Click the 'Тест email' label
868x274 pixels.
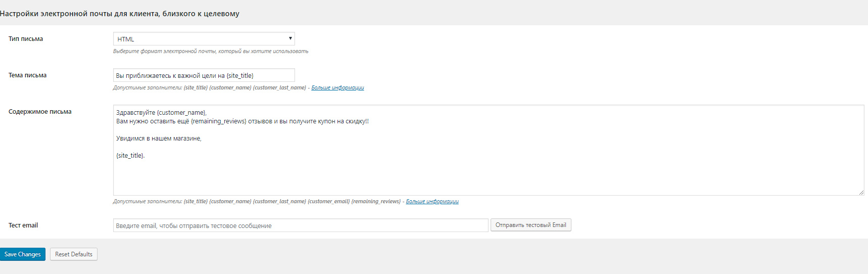pos(23,225)
